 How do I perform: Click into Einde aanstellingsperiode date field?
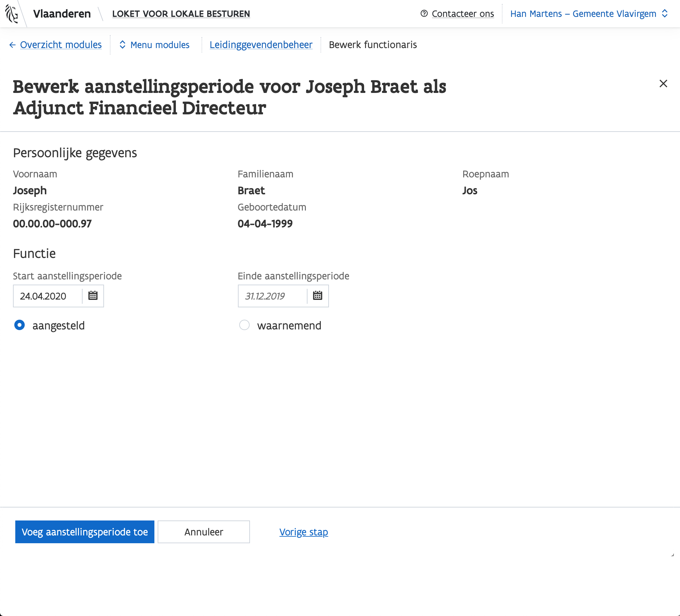[x=272, y=296]
